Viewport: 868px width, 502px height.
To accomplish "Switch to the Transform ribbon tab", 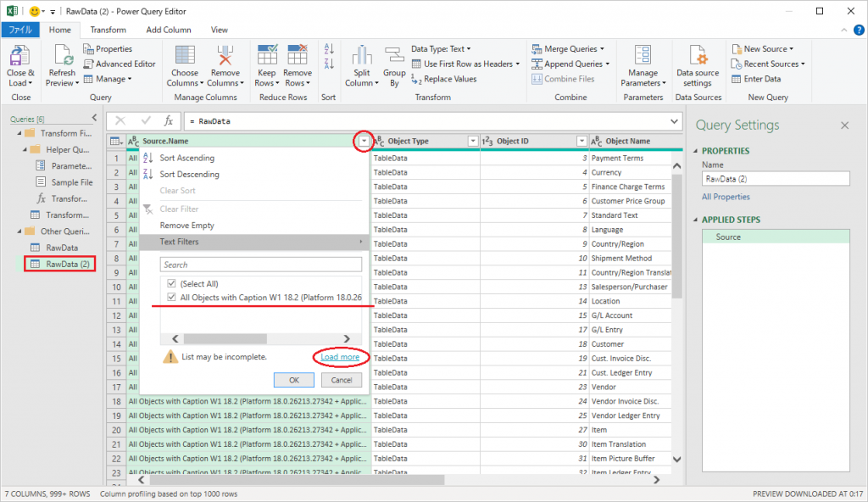I will click(x=108, y=30).
